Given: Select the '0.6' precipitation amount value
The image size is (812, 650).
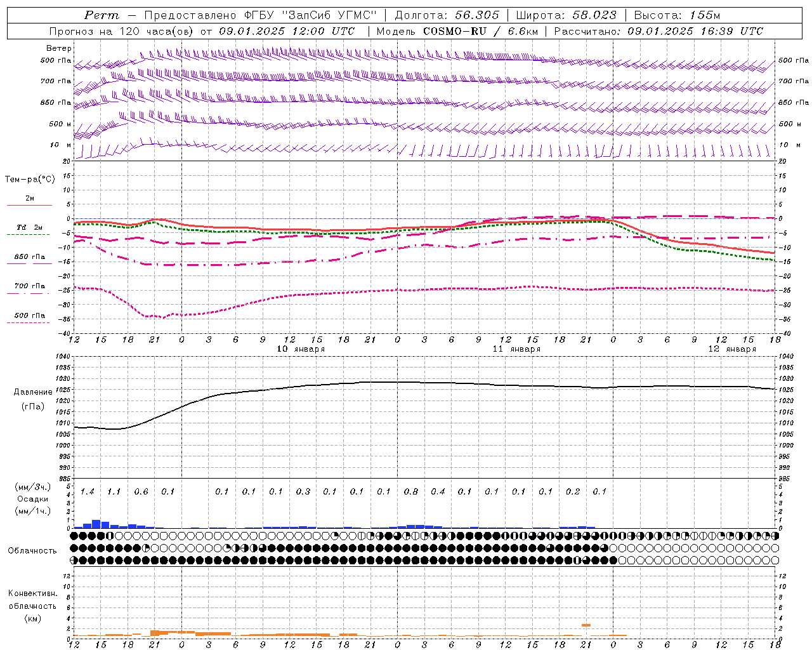Looking at the screenshot, I should 141,492.
